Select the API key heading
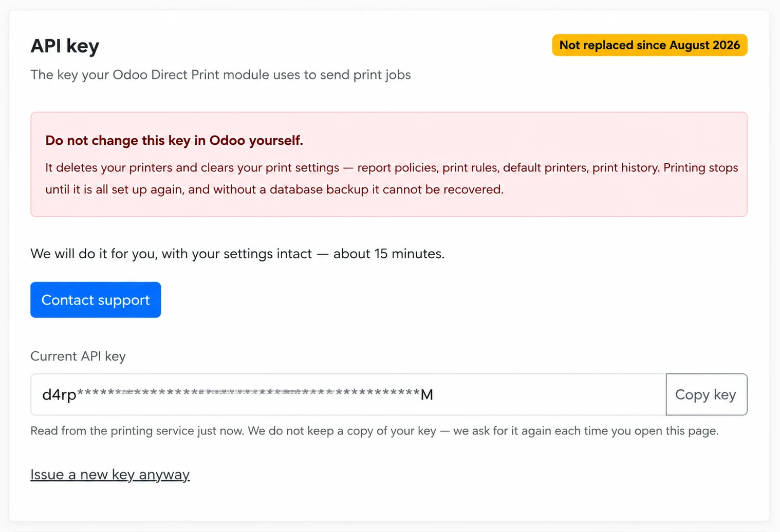Screen dimensions: 780x532 (x=65, y=46)
